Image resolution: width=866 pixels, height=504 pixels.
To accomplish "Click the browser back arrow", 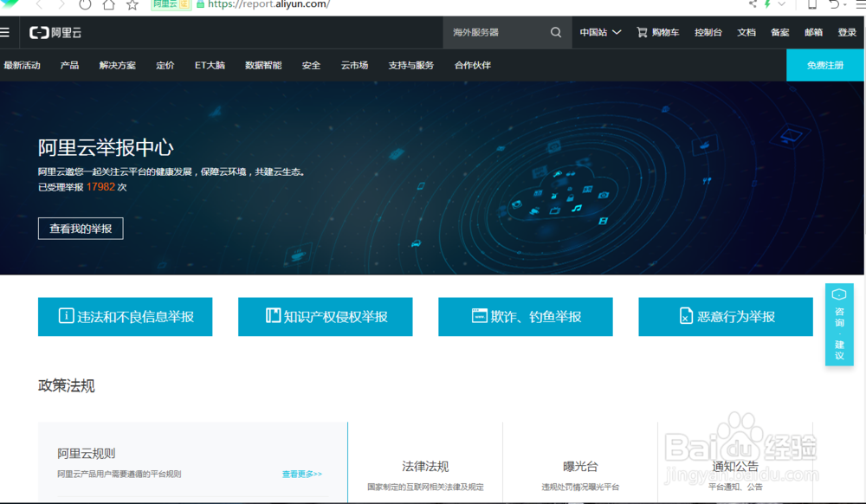I will pyautogui.click(x=39, y=4).
